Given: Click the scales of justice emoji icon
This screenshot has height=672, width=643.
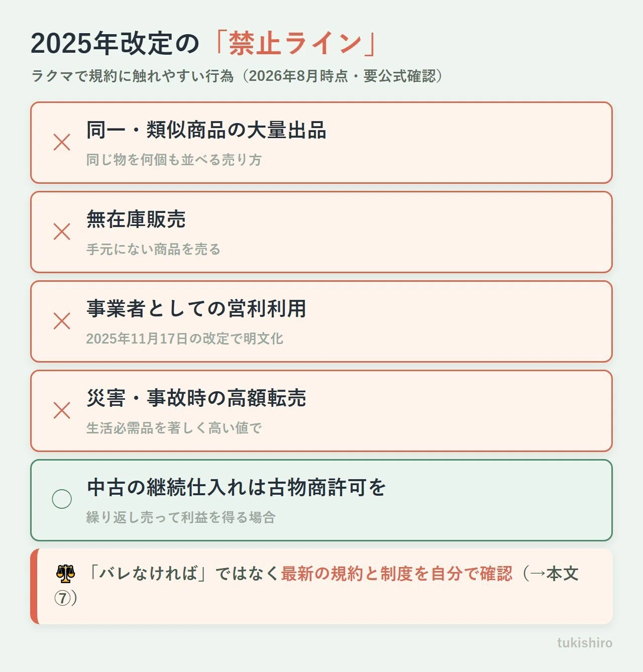Looking at the screenshot, I should tap(65, 574).
